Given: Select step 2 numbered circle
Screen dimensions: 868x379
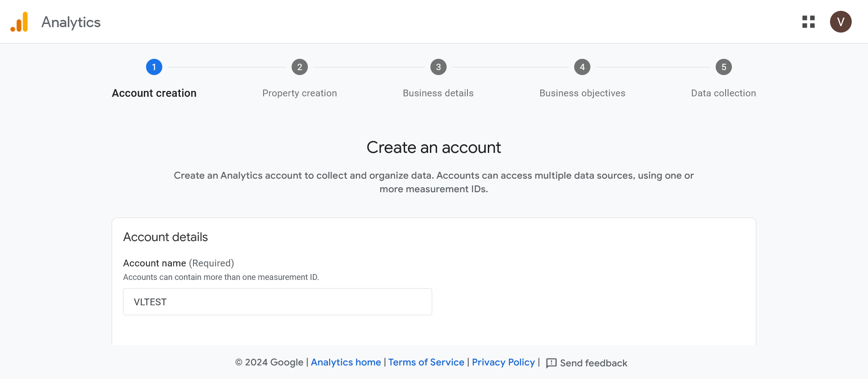Looking at the screenshot, I should pyautogui.click(x=299, y=67).
